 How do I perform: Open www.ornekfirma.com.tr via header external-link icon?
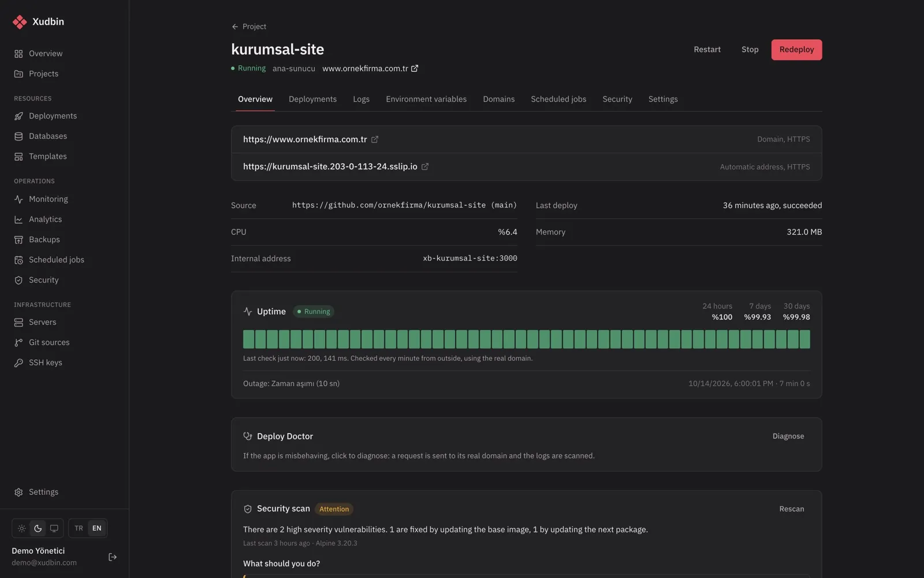point(415,69)
